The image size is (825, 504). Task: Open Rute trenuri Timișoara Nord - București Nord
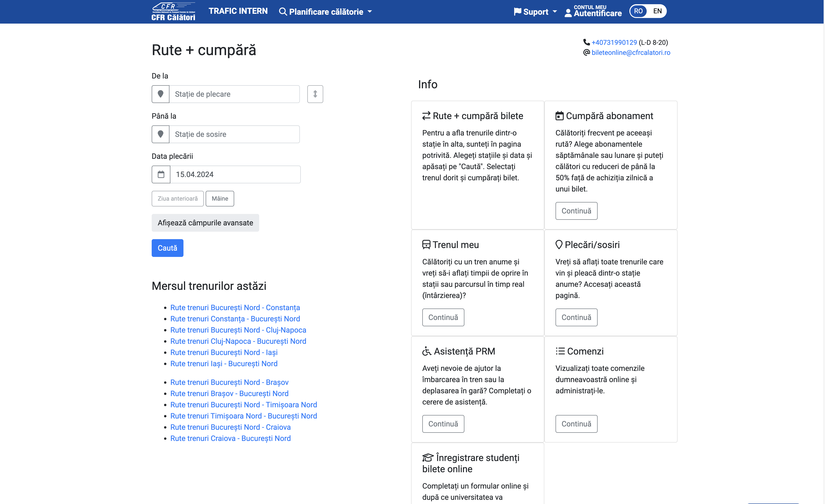[x=244, y=416]
